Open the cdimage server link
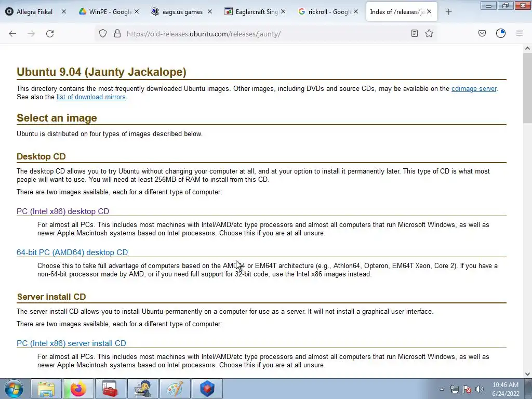The height and width of the screenshot is (399, 532). [x=474, y=88]
